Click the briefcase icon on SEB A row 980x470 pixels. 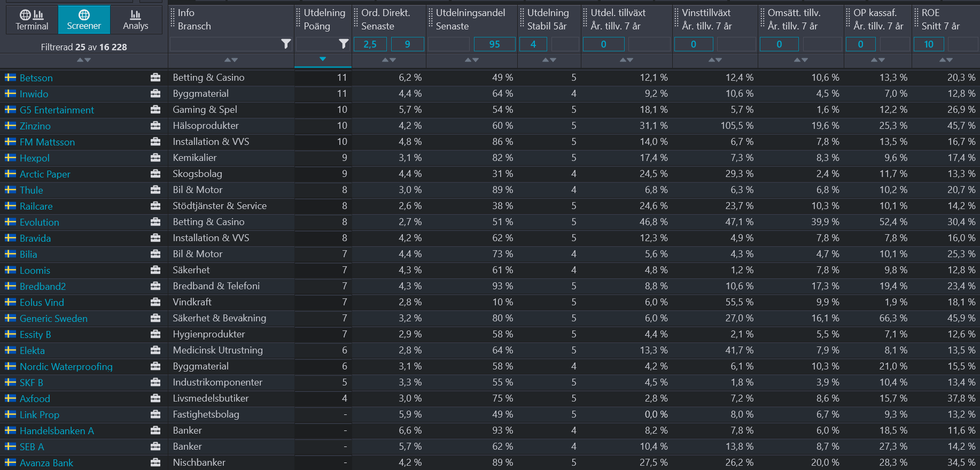(155, 446)
